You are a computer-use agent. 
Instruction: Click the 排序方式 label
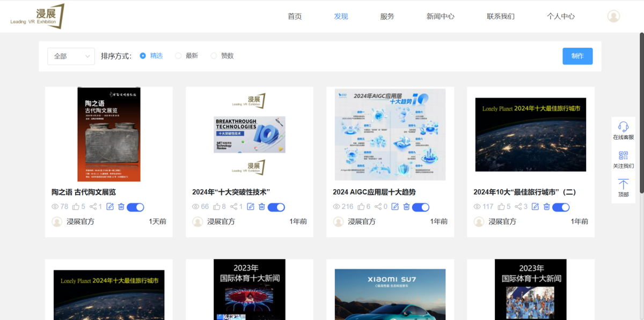coord(116,56)
